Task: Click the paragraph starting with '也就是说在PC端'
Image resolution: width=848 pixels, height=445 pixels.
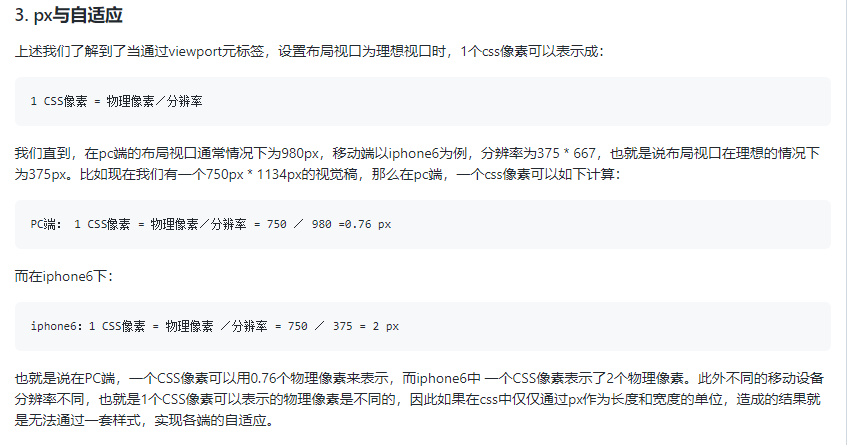Action: pos(419,399)
